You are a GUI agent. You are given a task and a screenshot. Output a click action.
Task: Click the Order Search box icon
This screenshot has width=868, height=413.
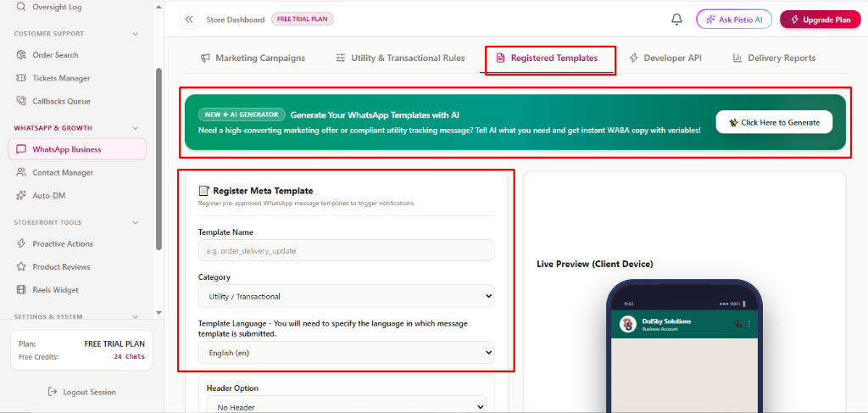[x=21, y=55]
